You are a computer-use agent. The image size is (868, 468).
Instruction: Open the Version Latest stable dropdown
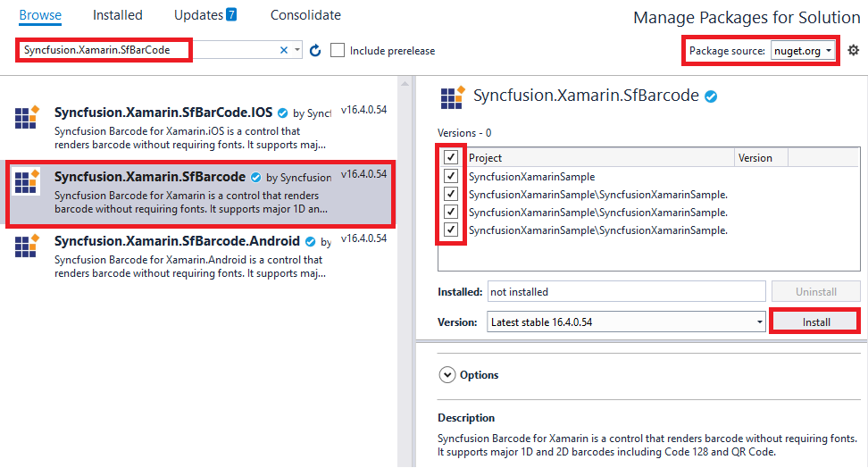tap(626, 322)
